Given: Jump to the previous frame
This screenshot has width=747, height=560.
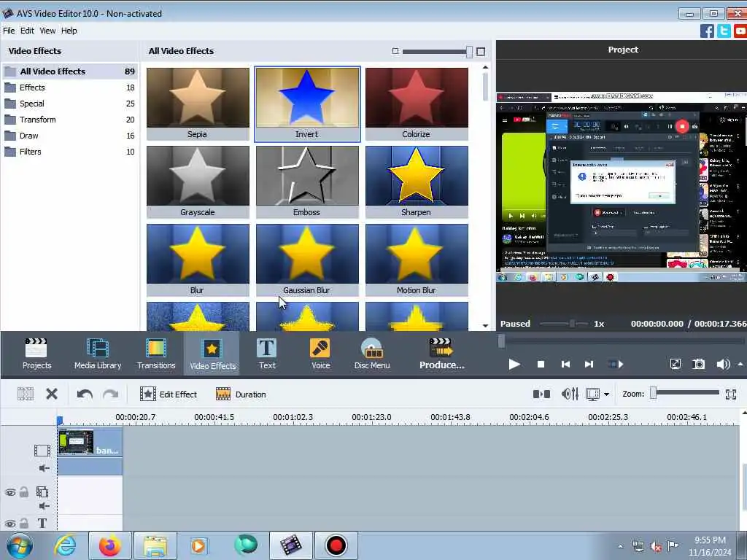Looking at the screenshot, I should pyautogui.click(x=565, y=365).
